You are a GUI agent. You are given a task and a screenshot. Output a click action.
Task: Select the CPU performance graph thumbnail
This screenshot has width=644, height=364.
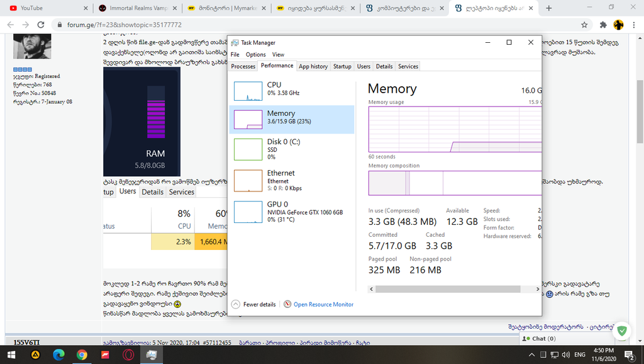point(248,91)
